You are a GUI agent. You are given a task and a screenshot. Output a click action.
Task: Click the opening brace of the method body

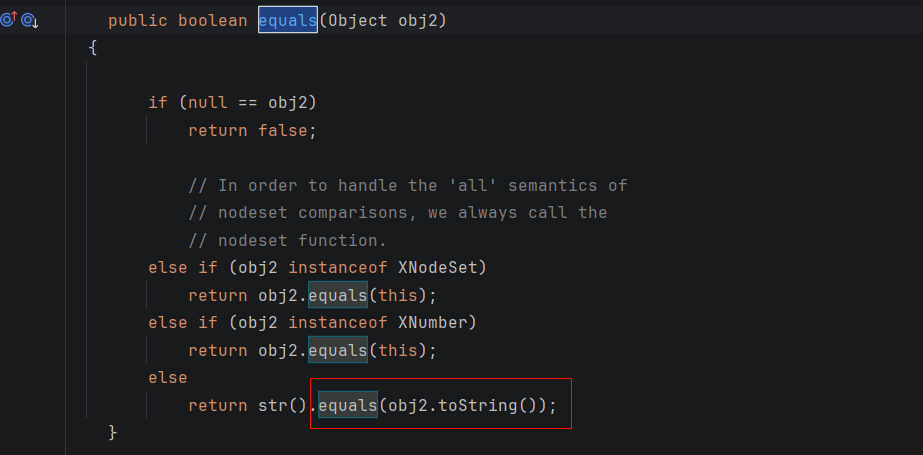tap(93, 48)
